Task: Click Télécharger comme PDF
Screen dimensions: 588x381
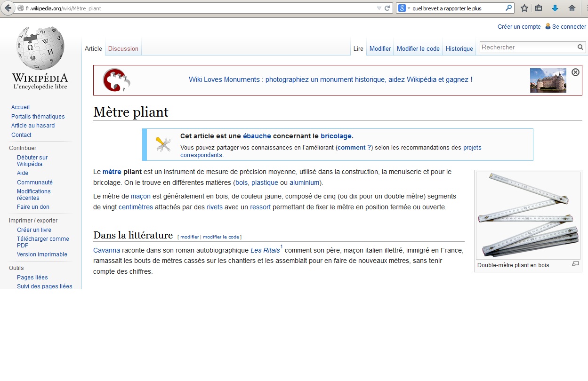Action: click(43, 242)
